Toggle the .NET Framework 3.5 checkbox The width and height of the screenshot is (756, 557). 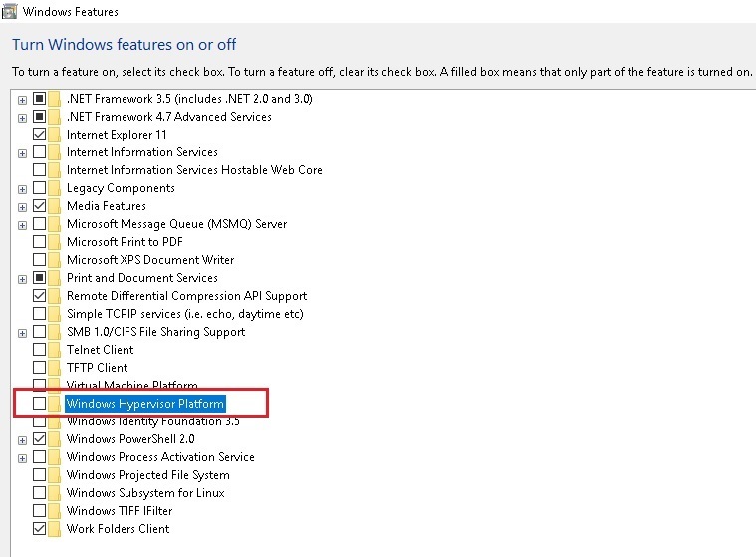(x=40, y=99)
